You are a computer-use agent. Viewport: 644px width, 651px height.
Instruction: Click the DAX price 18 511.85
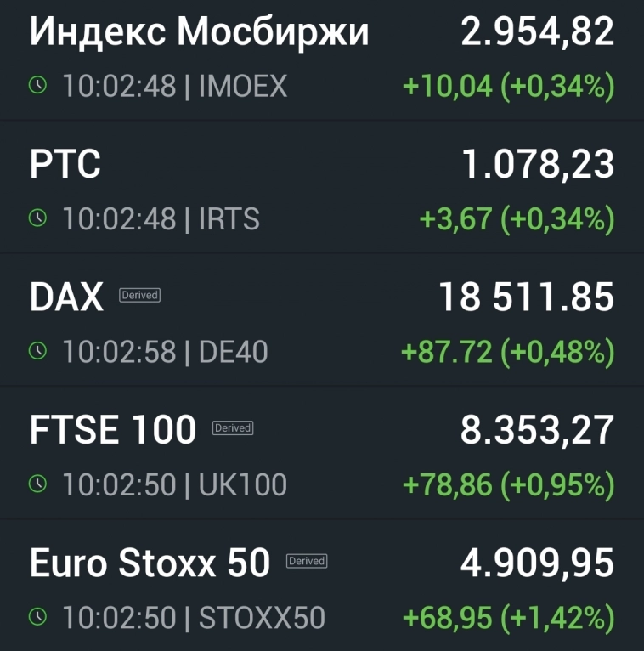tap(526, 297)
